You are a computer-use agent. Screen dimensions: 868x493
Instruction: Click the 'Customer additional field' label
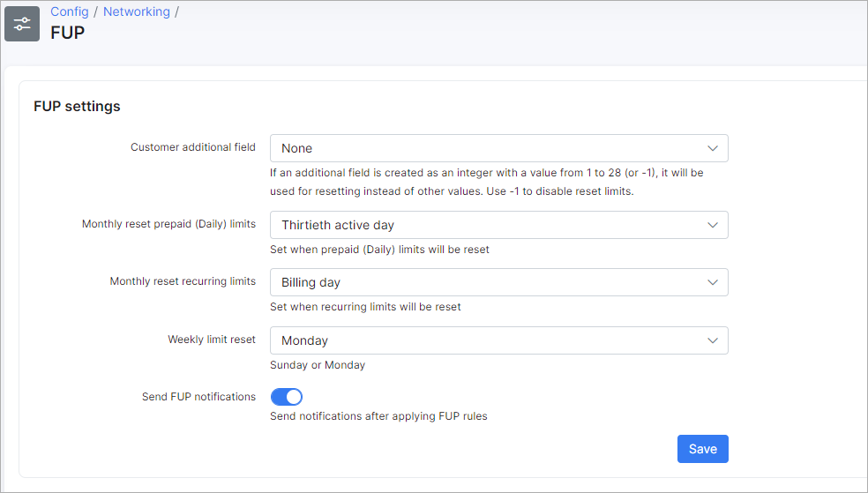193,147
